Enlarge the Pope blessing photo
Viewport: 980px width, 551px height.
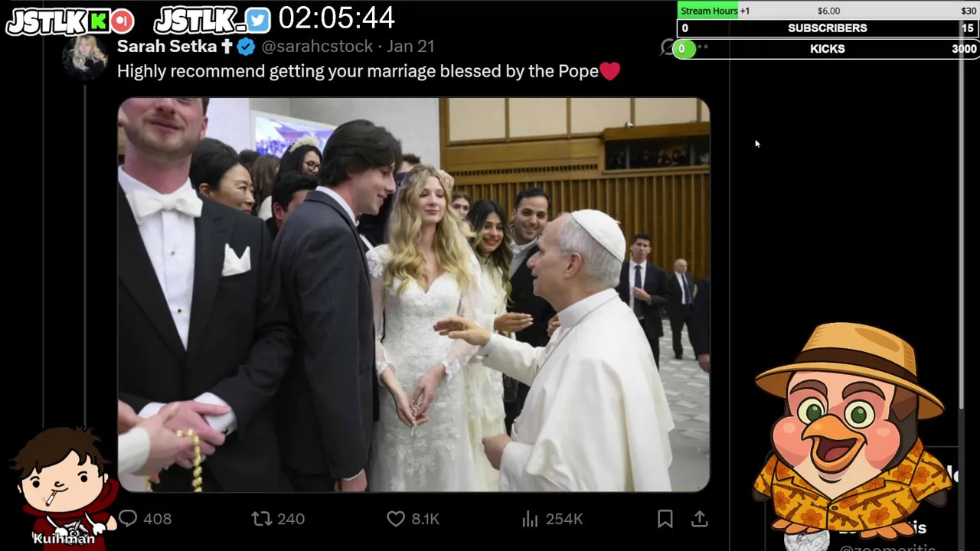[413, 295]
